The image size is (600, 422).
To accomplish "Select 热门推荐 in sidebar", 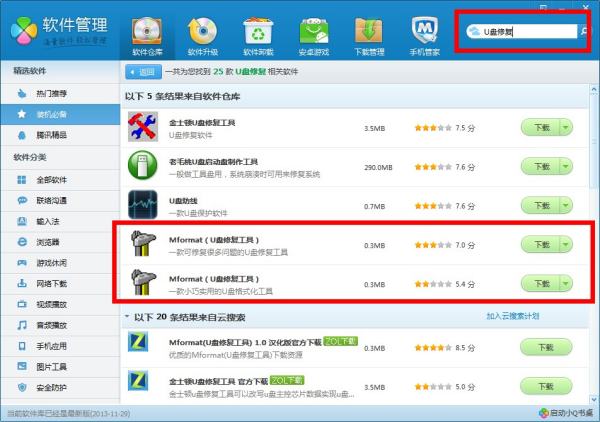I will [60, 93].
